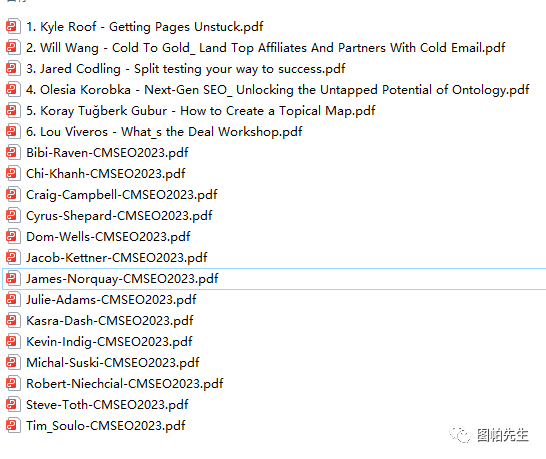
Task: Click PDF icon beside Kasra-Dash file
Action: [13, 320]
